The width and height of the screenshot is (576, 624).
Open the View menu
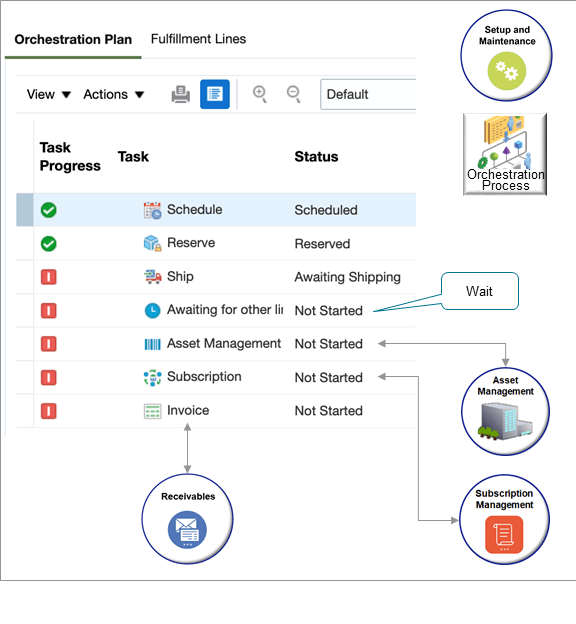pos(49,94)
